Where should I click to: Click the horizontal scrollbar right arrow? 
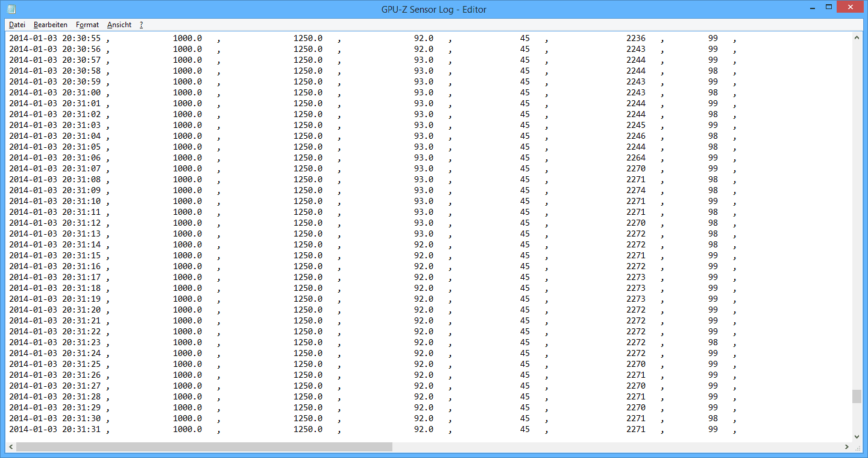coord(846,447)
